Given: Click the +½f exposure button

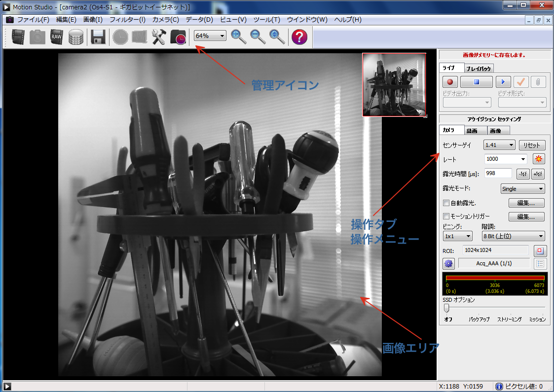Looking at the screenshot, I should pyautogui.click(x=538, y=174).
